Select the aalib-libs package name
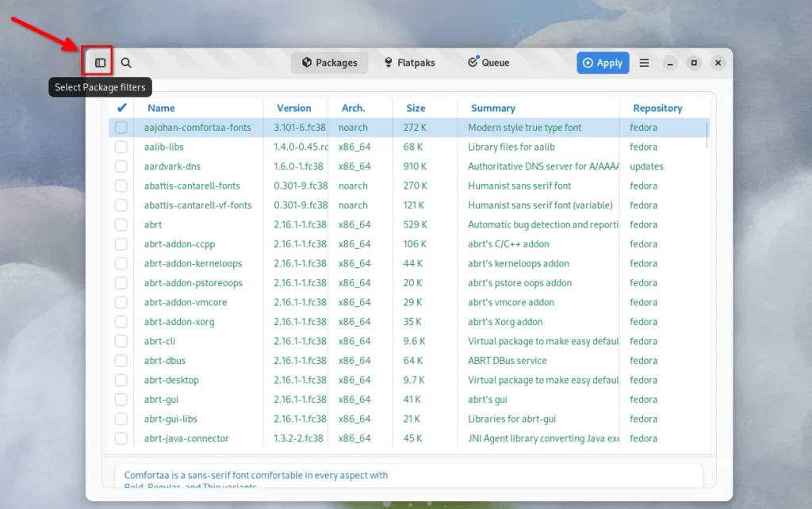 coord(163,147)
